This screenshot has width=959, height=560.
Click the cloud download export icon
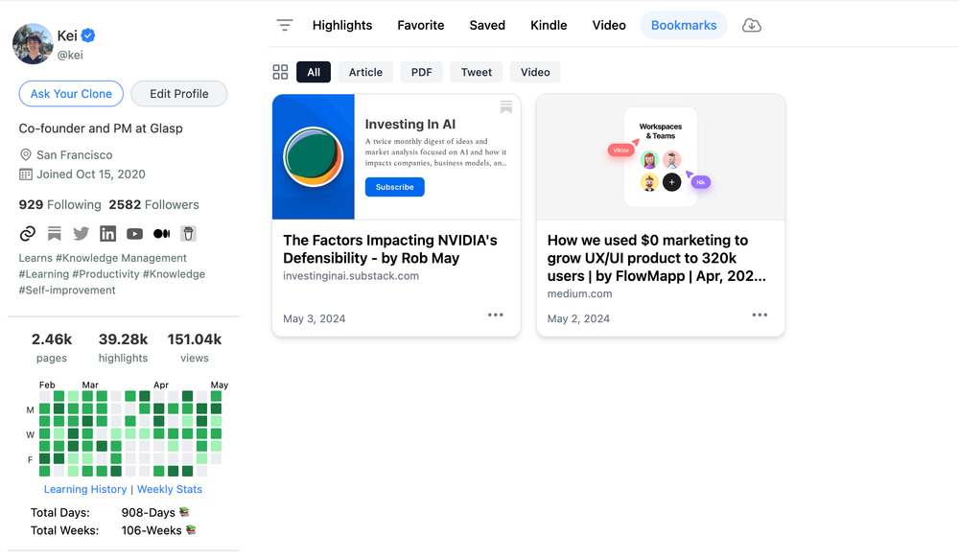751,25
